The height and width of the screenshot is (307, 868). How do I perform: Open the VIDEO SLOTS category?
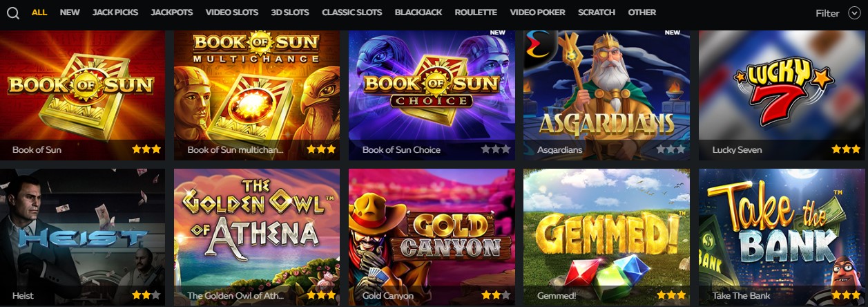click(232, 12)
